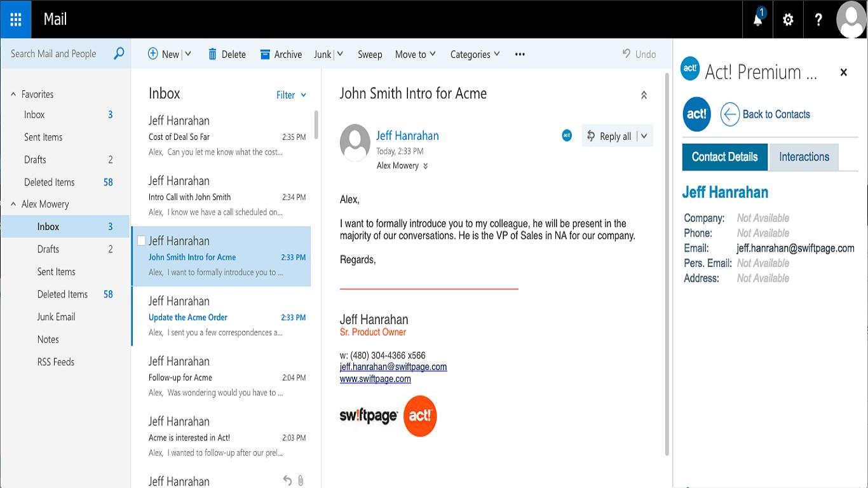The image size is (868, 488).
Task: Open the Cost of Deal So Far email
Action: tap(221, 136)
